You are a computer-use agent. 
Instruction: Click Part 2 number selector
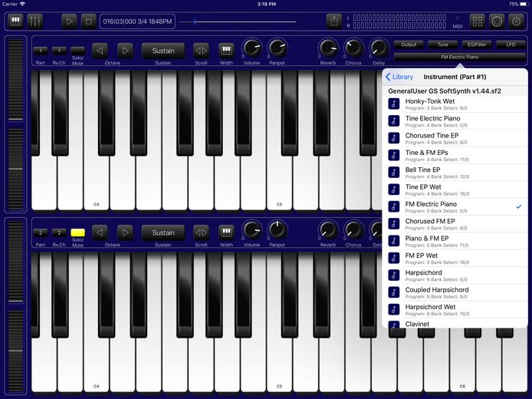[x=41, y=232]
